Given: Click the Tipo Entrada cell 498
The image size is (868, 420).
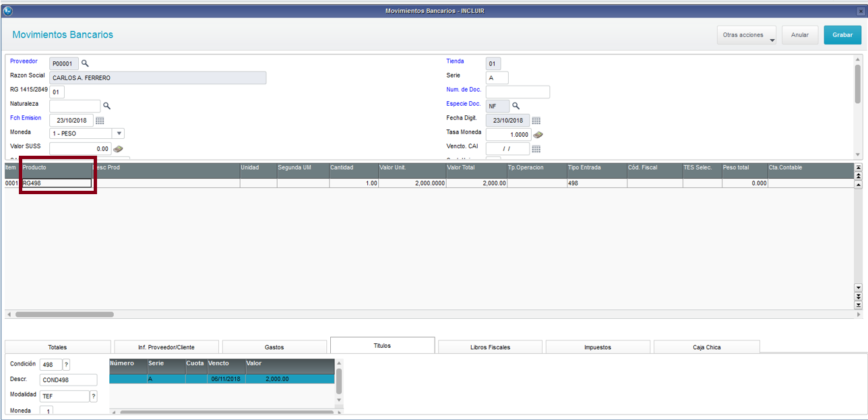Looking at the screenshot, I should click(x=596, y=183).
